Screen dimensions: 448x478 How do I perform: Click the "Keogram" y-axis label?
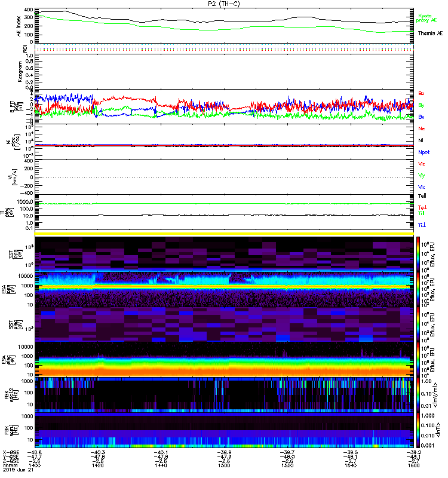(20, 71)
